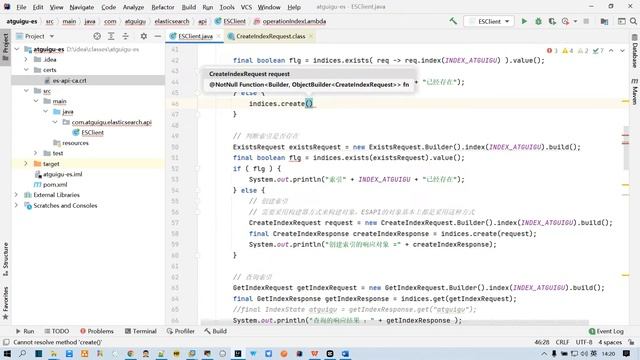Open the profiler options dropdown arrow
This screenshot has width=640, height=360.
(575, 21)
